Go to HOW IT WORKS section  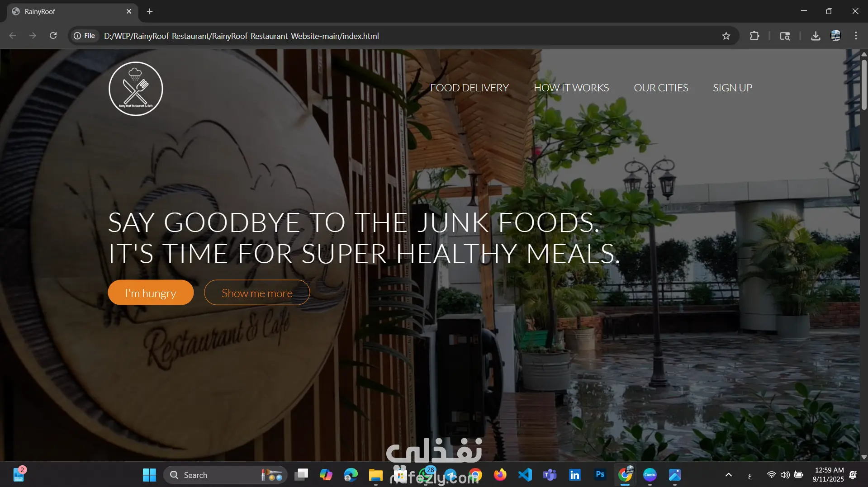571,88
